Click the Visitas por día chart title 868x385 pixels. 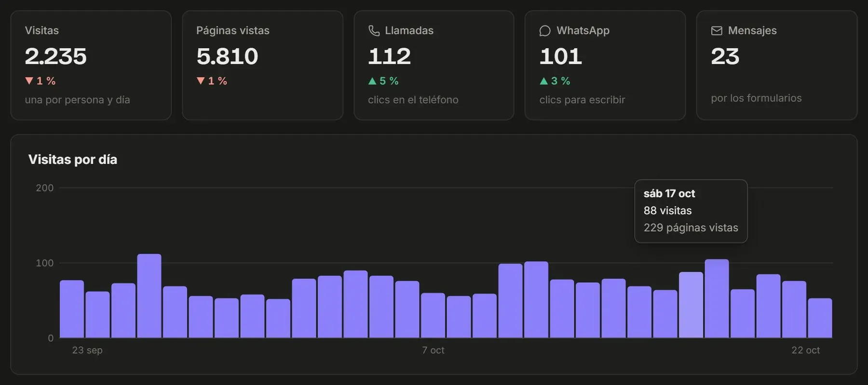[73, 159]
